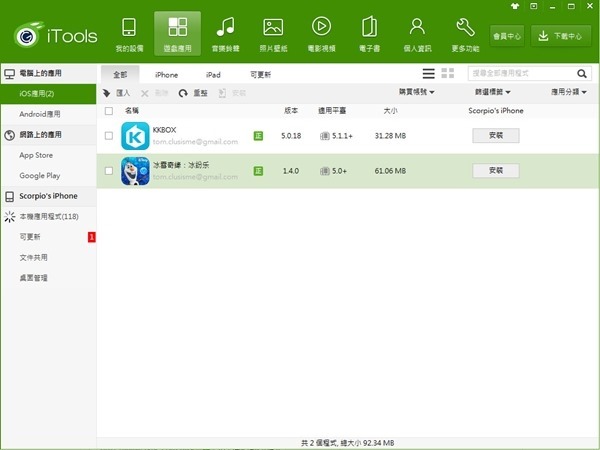
Task: Check the Frozen game (冰雪奇緣) checkbox
Action: click(109, 171)
